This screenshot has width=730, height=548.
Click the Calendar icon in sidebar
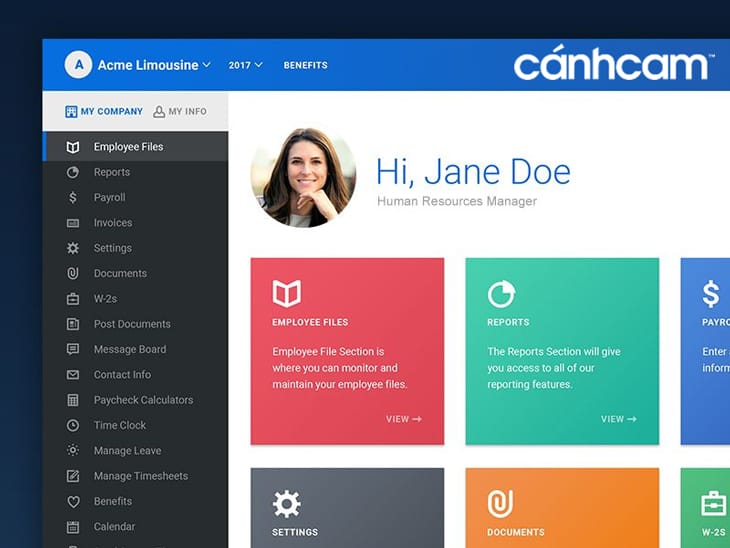pos(73,527)
